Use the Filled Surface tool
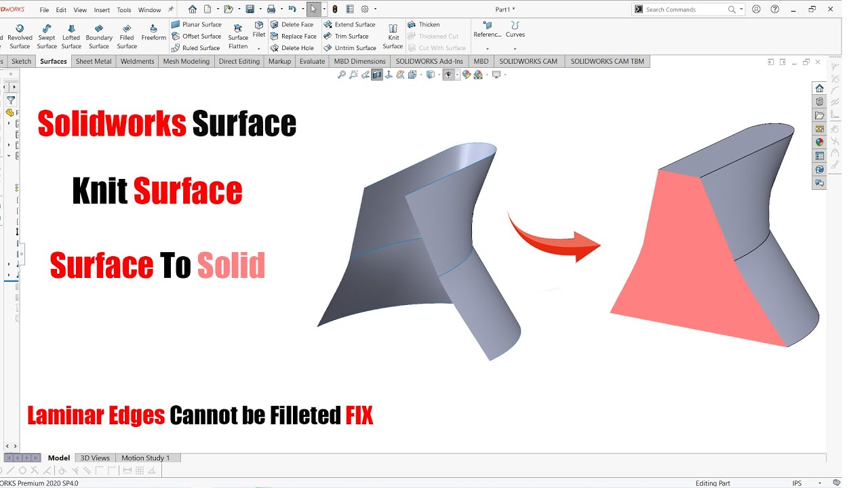The height and width of the screenshot is (488, 868). pyautogui.click(x=127, y=37)
